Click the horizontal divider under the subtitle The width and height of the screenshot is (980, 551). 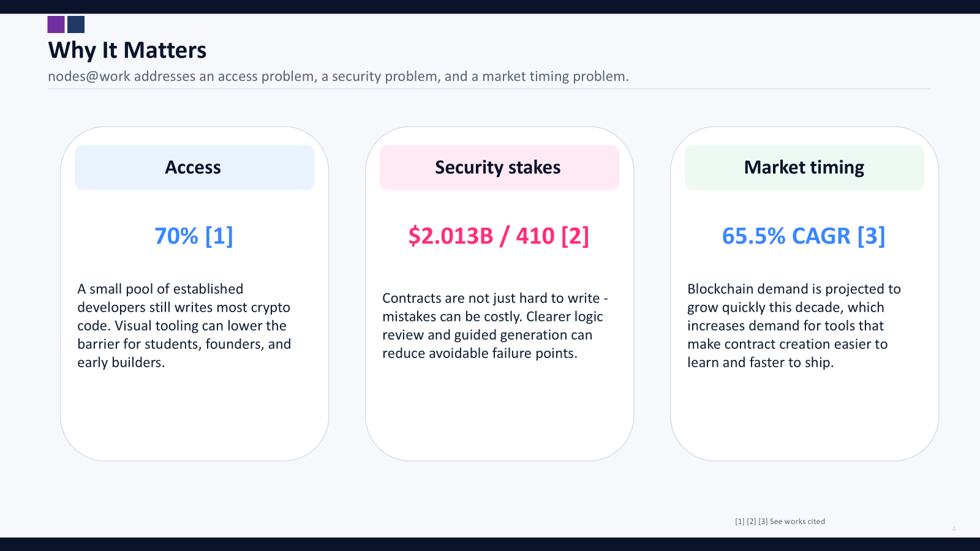(489, 89)
